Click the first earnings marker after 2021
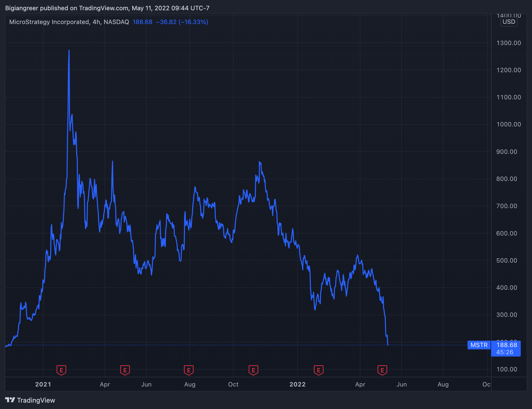 coord(61,370)
